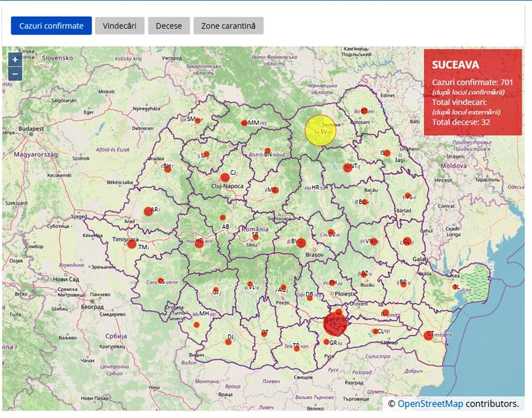Viewport: 532px width, 418px height.
Task: Select the Neamț (NT) red marker
Action: coord(347,167)
